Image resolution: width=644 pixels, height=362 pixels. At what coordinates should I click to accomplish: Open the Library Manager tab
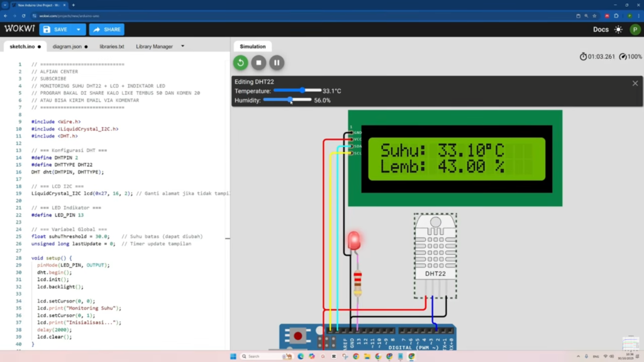155,47
